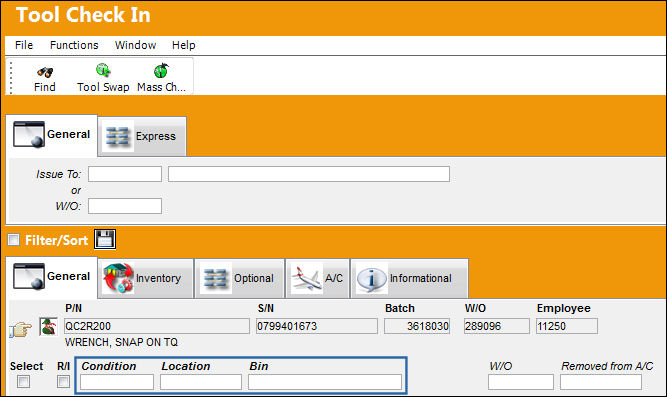The height and width of the screenshot is (397, 667).
Task: Click the Bin input field
Action: coord(325,382)
